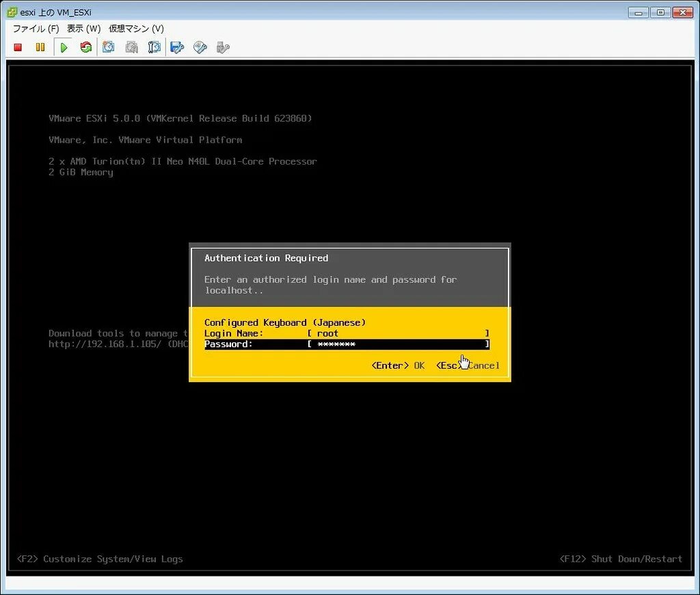Power on VM with green play icon
The height and width of the screenshot is (595, 700).
[64, 47]
